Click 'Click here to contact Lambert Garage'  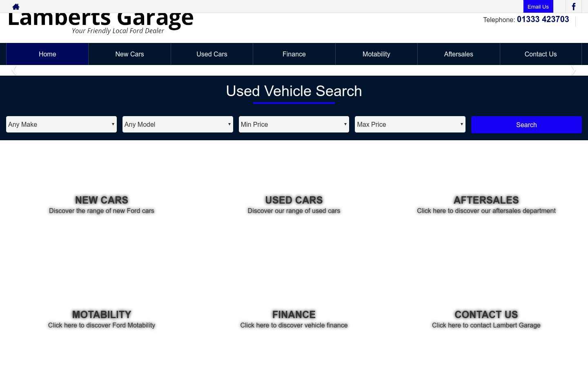click(486, 325)
